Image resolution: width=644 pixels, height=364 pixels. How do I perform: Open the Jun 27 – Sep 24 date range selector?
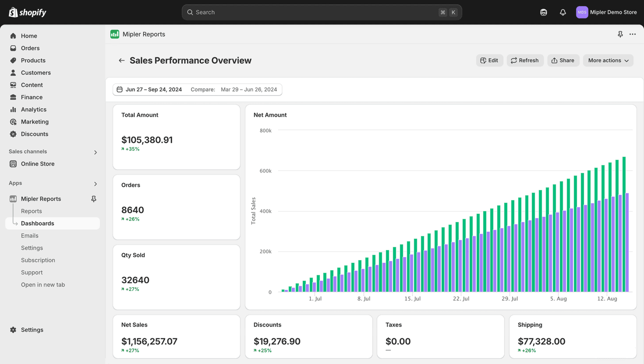click(153, 89)
